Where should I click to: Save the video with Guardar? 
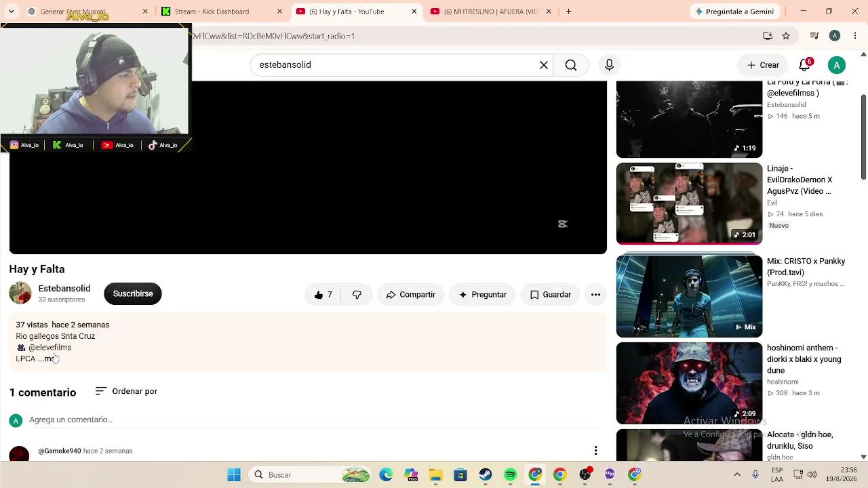coord(550,295)
